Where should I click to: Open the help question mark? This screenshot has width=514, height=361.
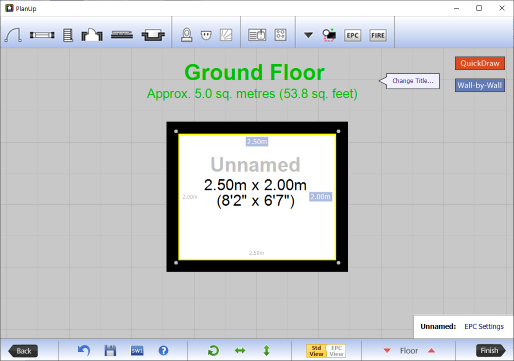click(163, 351)
